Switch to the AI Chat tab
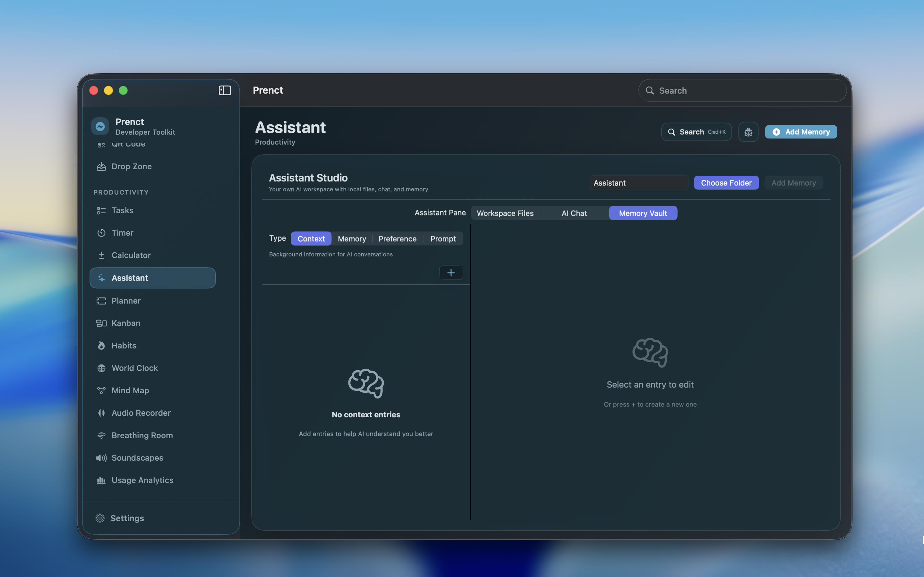Image resolution: width=924 pixels, height=577 pixels. tap(574, 213)
